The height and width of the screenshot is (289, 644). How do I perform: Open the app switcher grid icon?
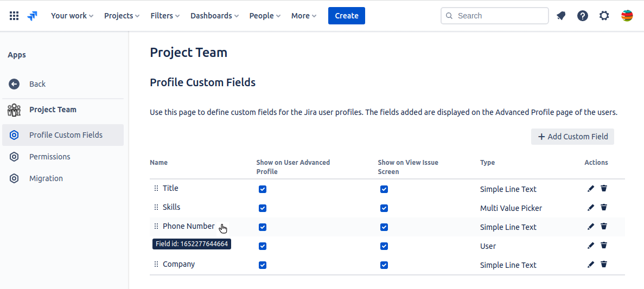click(x=15, y=16)
